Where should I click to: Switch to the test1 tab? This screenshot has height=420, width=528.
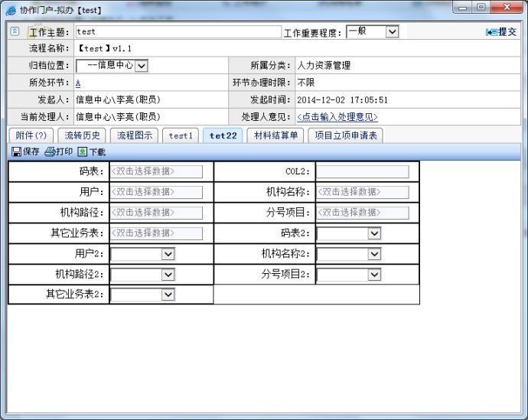coord(181,135)
